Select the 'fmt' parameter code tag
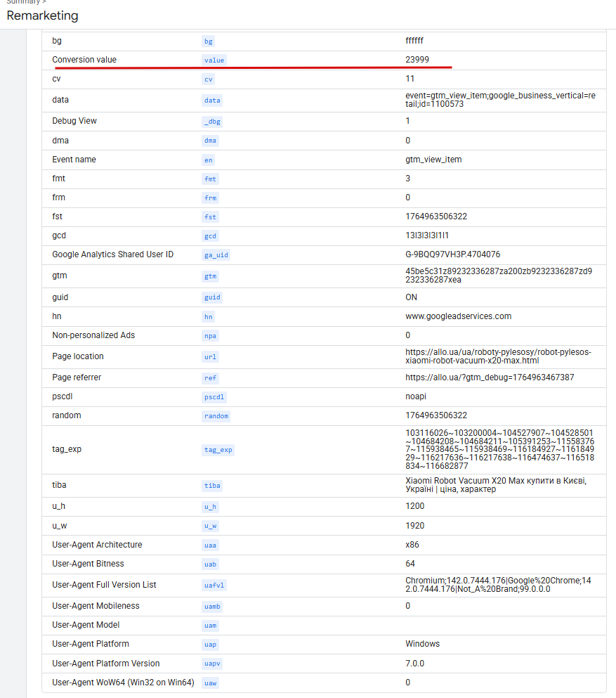Image resolution: width=616 pixels, height=698 pixels. point(210,179)
